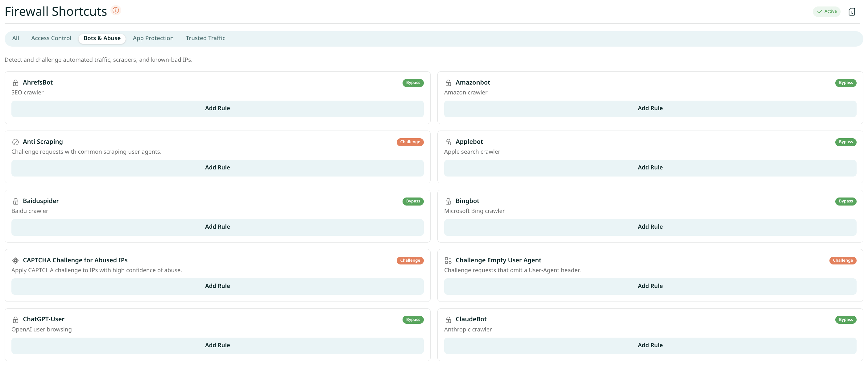Switch to the Access Control tab

click(51, 38)
